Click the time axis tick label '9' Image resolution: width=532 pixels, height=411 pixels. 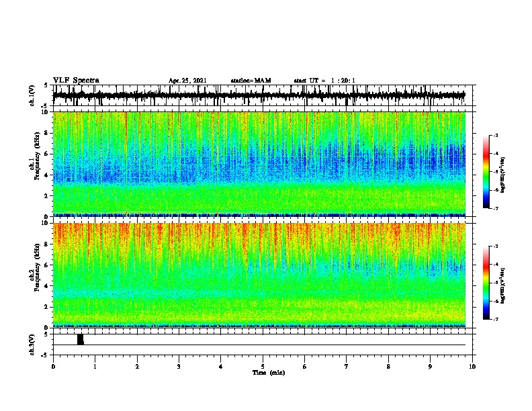[x=430, y=367]
